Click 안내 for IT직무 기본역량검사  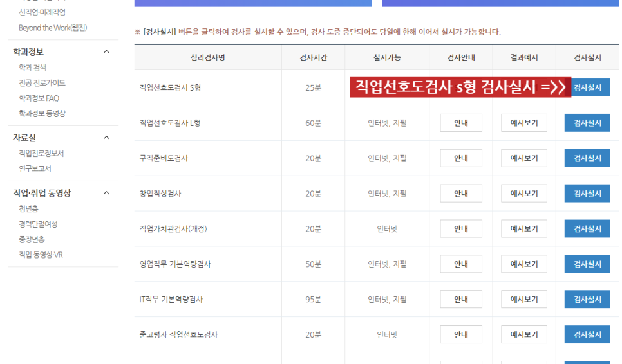(x=461, y=299)
